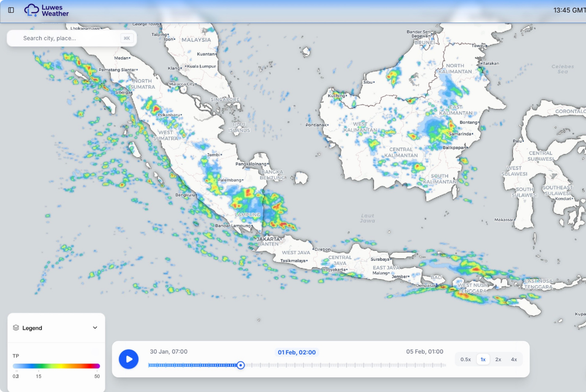Switch playback speed to 4x
Screen dimensions: 586x392
point(514,359)
